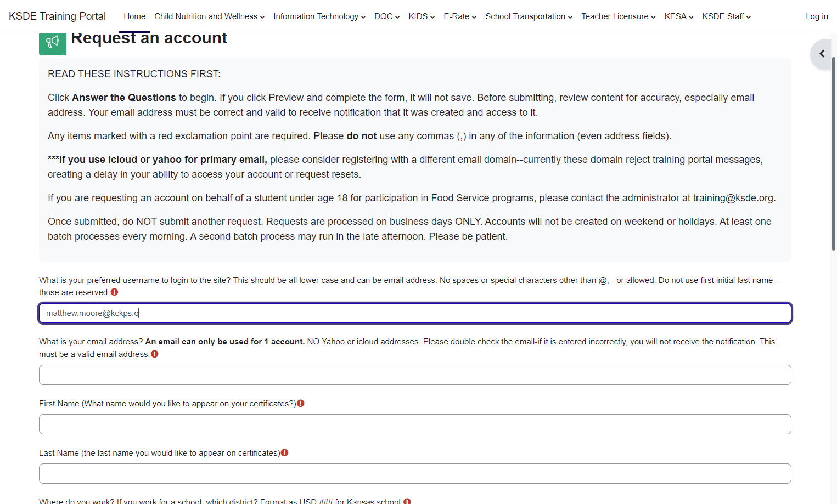The width and height of the screenshot is (837, 504).
Task: Click the Request an account heading
Action: tap(149, 38)
